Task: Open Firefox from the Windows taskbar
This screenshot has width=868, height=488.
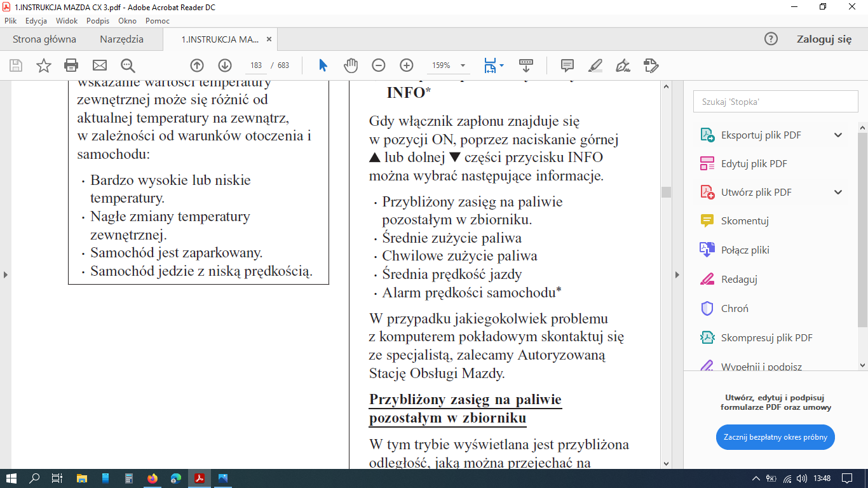Action: (x=152, y=478)
